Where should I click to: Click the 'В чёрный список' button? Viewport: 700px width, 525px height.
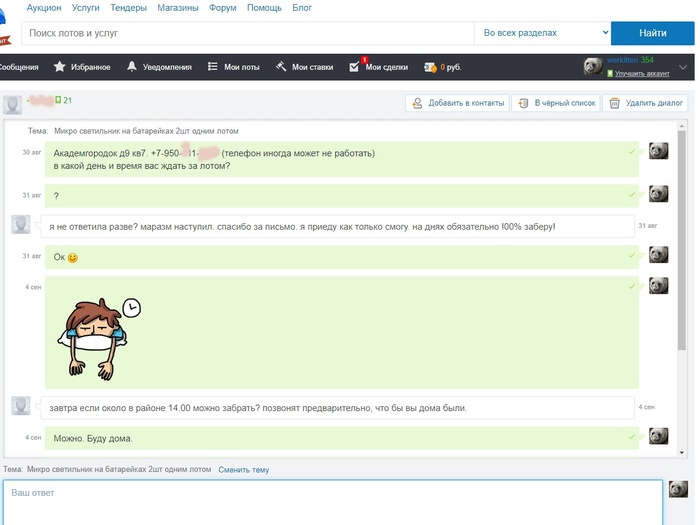(x=556, y=103)
